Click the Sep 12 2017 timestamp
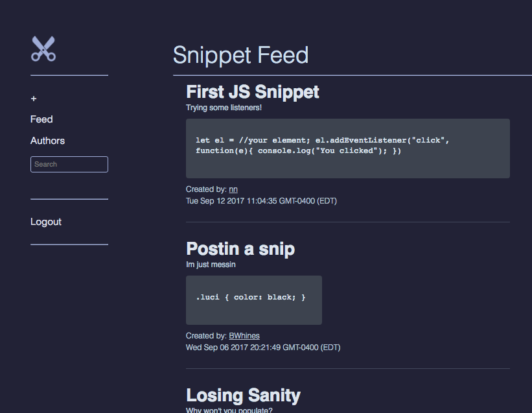532x413 pixels. tap(261, 201)
